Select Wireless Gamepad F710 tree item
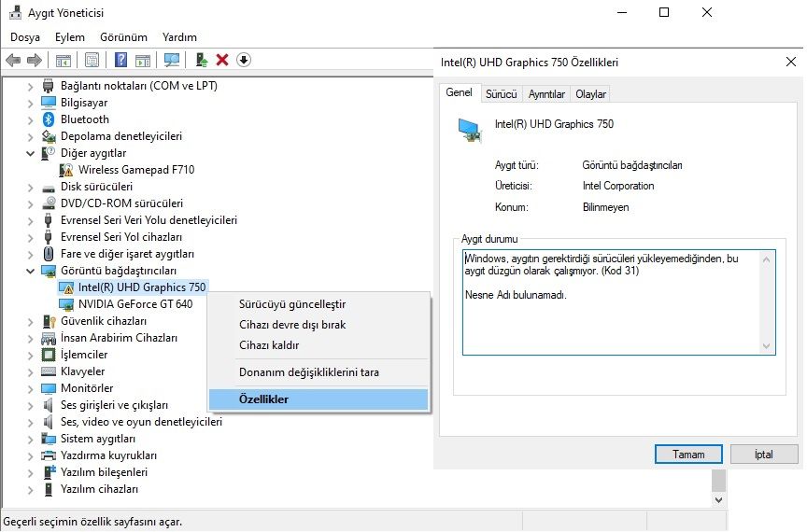 136,170
